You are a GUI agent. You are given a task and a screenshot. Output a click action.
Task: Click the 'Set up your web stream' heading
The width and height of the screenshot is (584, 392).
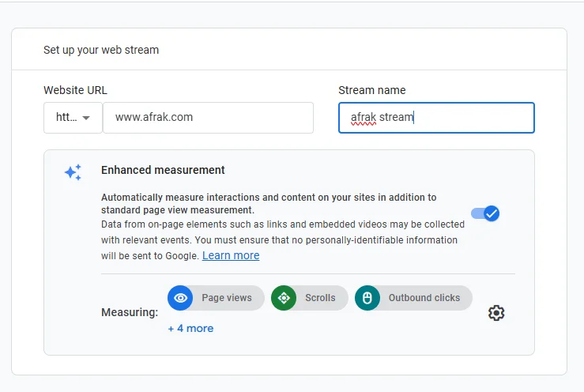pos(101,50)
